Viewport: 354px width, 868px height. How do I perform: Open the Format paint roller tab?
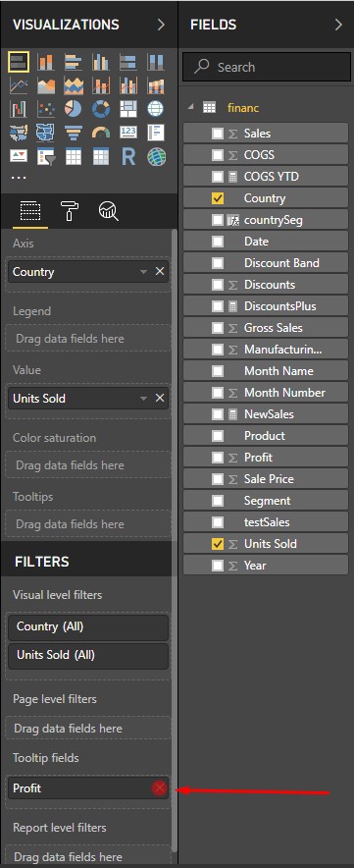(70, 211)
